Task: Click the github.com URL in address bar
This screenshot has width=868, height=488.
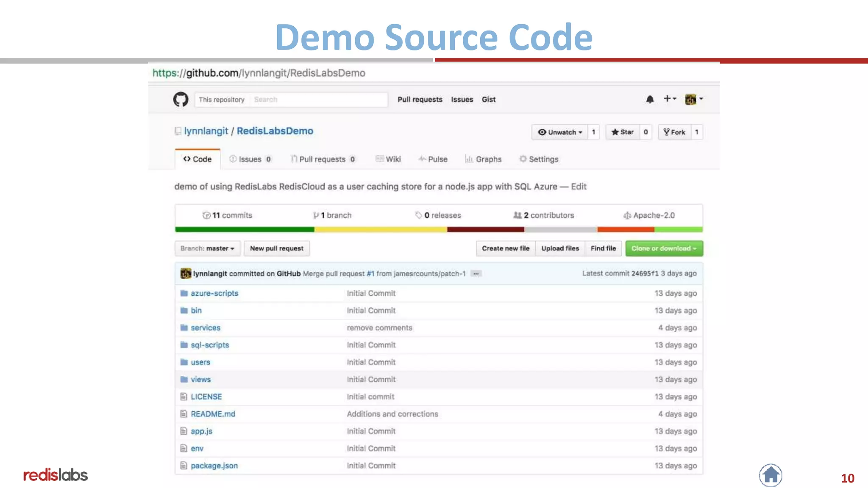Action: (259, 73)
